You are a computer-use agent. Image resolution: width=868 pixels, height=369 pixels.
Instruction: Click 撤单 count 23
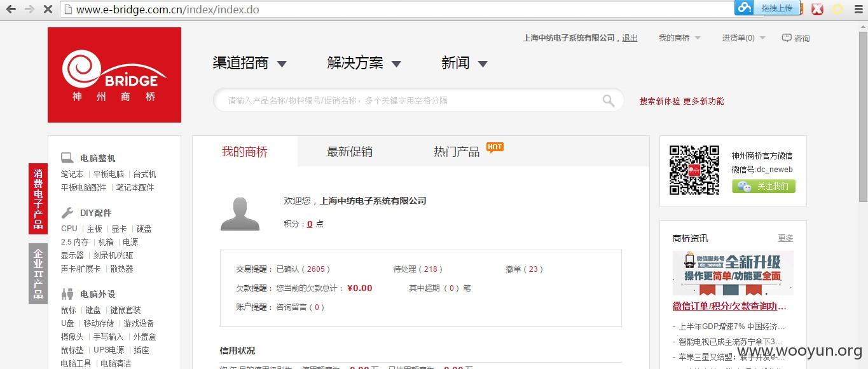(x=533, y=269)
